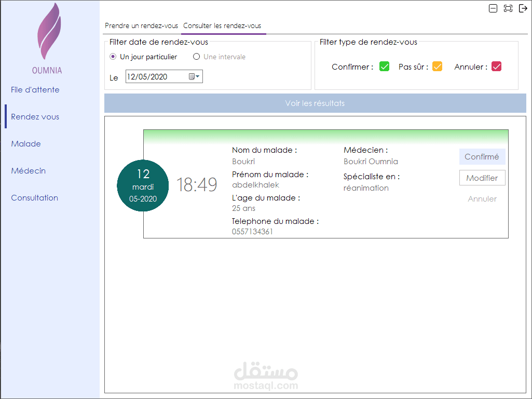Click the doctor name 'Boukri Oumnia'
Image resolution: width=532 pixels, height=399 pixels.
pos(371,162)
